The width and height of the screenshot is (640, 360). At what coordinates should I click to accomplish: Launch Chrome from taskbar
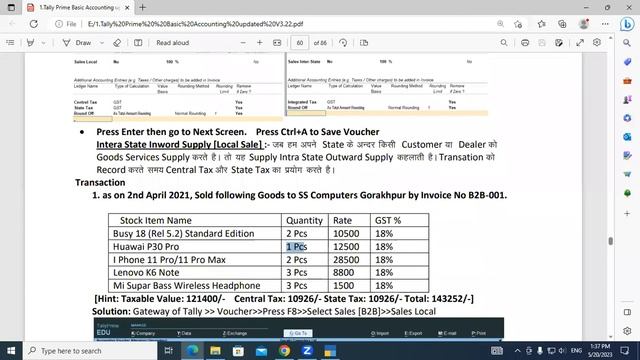tap(284, 351)
